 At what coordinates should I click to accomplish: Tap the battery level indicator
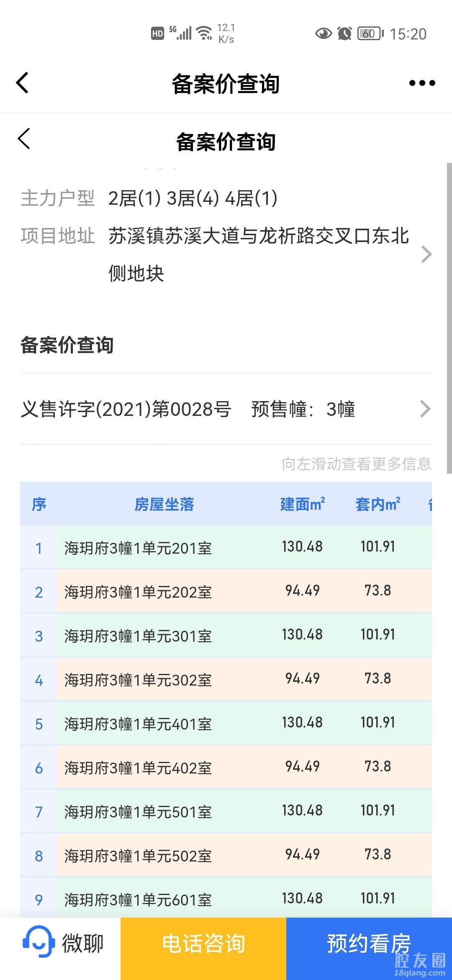pos(370,34)
